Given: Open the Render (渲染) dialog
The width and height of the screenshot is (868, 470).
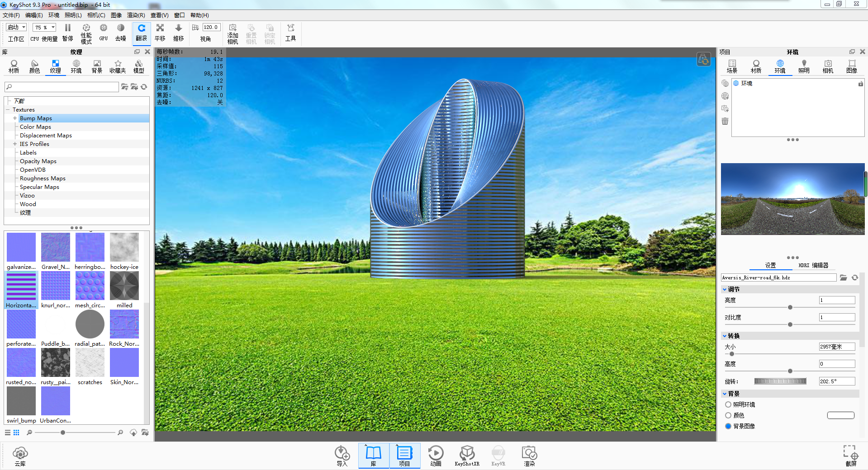Looking at the screenshot, I should (x=529, y=456).
